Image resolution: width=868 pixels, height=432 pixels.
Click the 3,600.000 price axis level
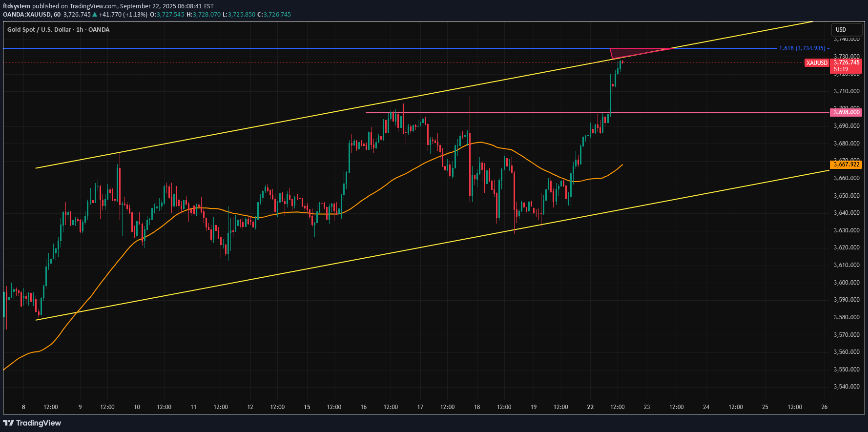846,283
